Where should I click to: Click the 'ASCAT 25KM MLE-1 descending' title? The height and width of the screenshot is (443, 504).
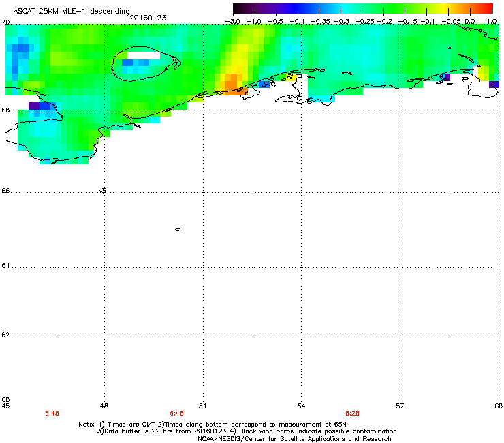pos(72,12)
